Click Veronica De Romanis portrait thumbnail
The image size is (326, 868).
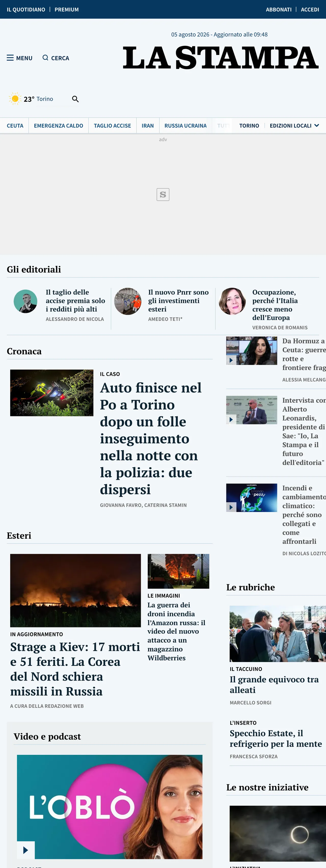click(x=232, y=301)
